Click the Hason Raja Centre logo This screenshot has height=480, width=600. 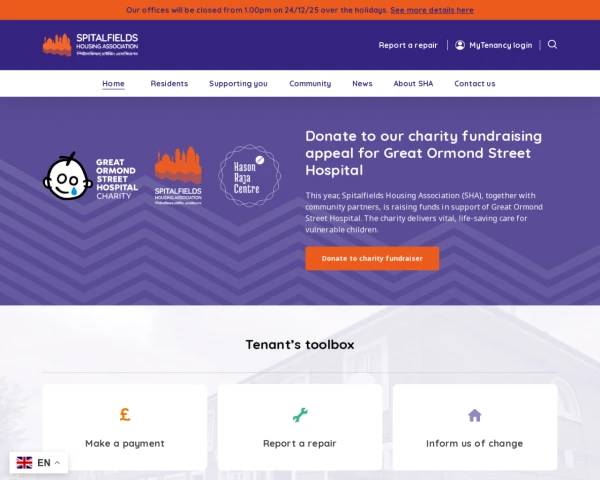pyautogui.click(x=249, y=176)
